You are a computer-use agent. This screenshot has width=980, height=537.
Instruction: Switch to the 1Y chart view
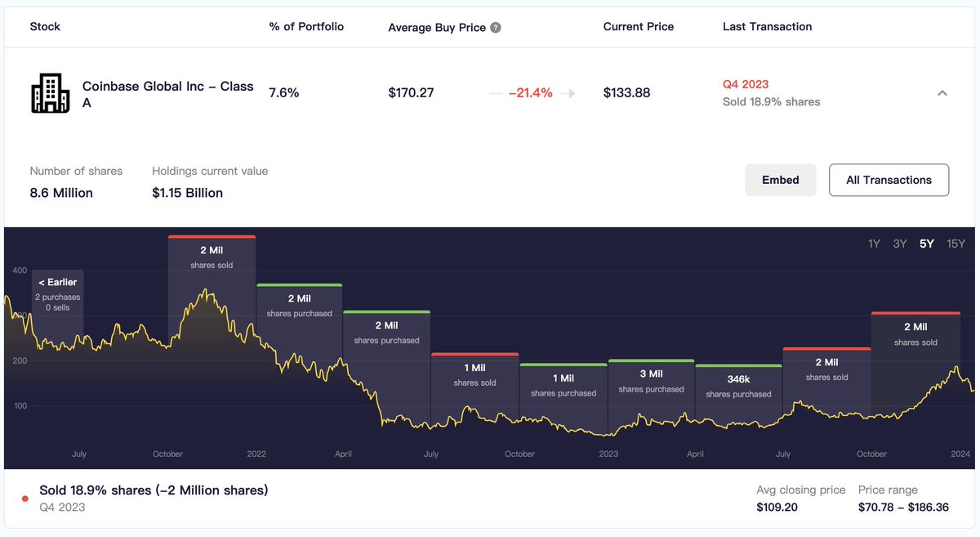(873, 243)
